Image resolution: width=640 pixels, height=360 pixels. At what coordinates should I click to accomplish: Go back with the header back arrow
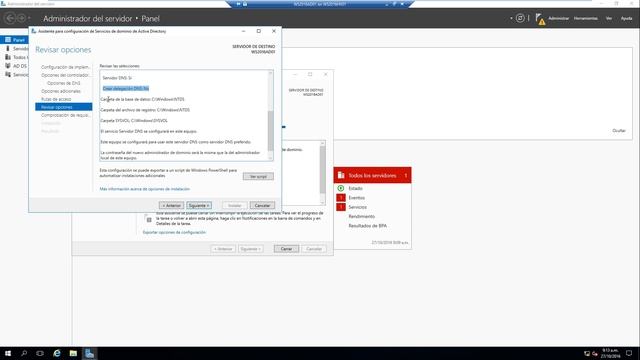[10, 18]
